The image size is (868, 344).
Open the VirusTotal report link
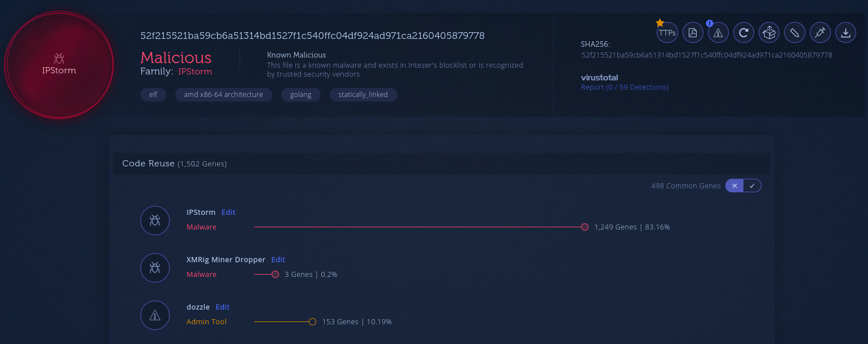[625, 87]
